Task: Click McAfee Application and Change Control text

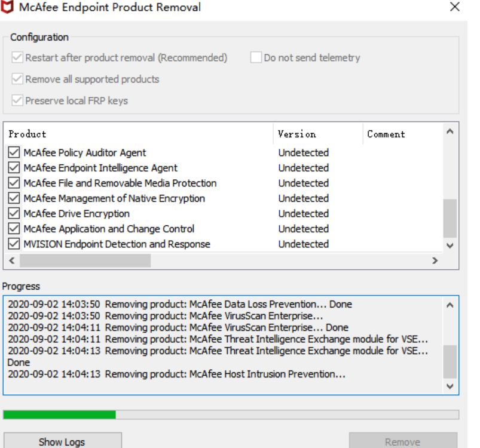Action: coord(109,229)
